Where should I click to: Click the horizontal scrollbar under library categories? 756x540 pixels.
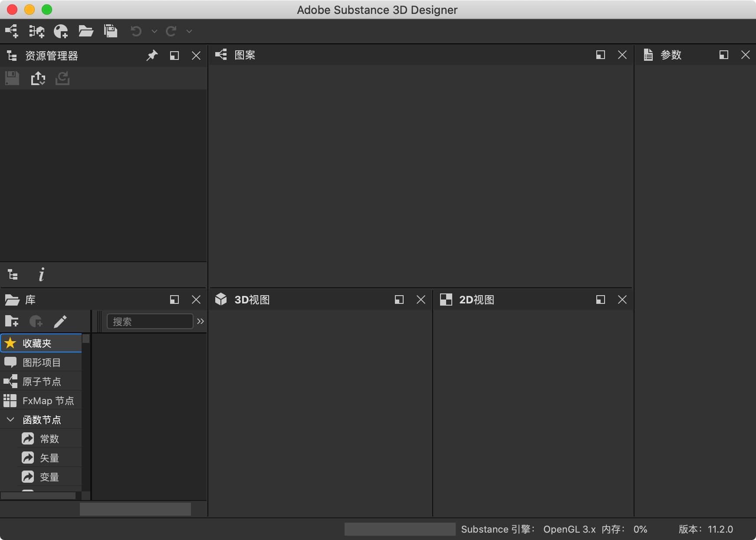(38, 496)
